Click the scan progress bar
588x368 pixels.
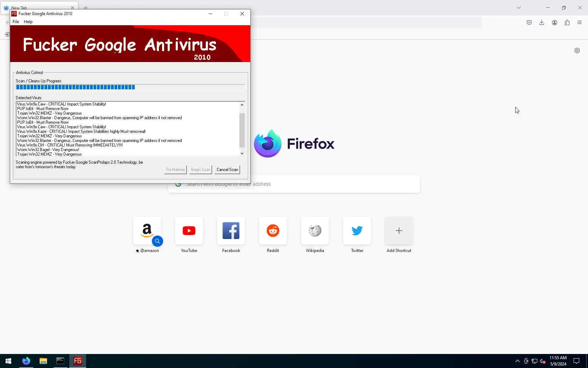(130, 87)
